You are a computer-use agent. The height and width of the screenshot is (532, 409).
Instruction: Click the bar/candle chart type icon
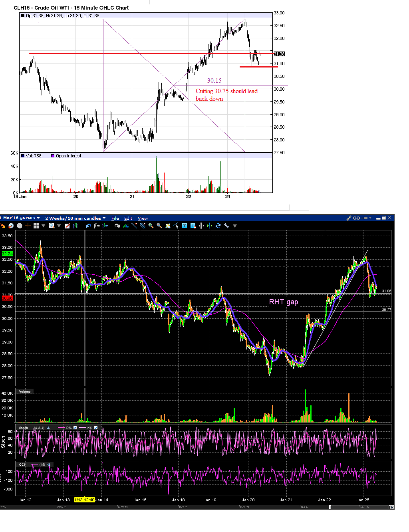click(75, 226)
